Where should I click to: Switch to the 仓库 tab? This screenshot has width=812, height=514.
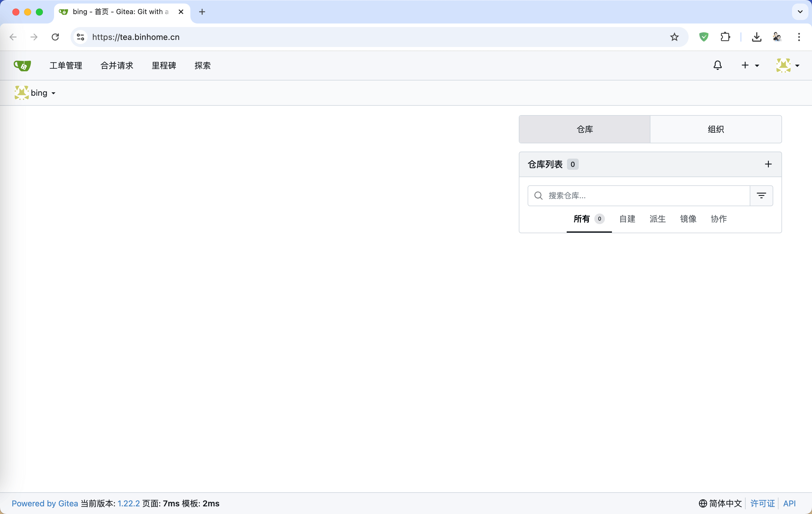pos(585,129)
